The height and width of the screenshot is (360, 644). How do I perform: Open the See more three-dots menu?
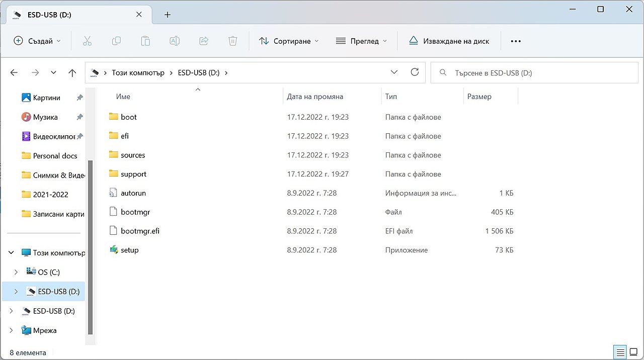[x=516, y=41]
